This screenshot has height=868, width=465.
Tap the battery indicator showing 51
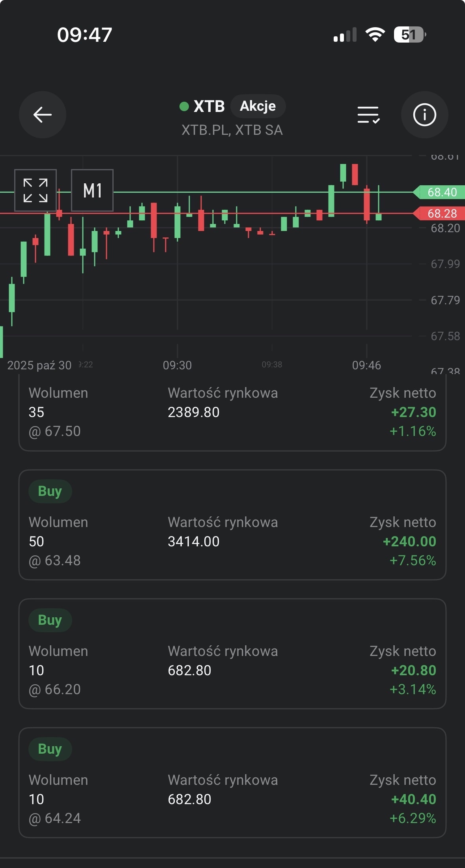[409, 35]
